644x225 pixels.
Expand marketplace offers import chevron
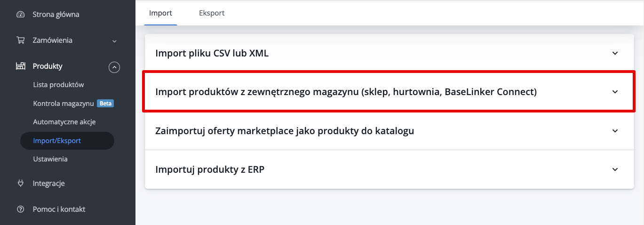(x=615, y=131)
